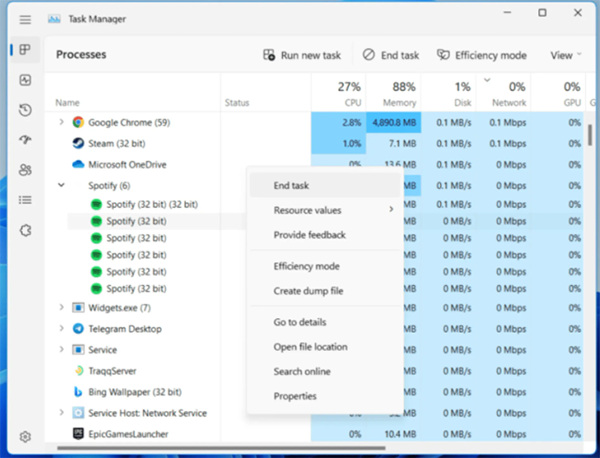This screenshot has width=600, height=458.
Task: Choose Efficiency mode in the context menu
Action: [x=325, y=266]
